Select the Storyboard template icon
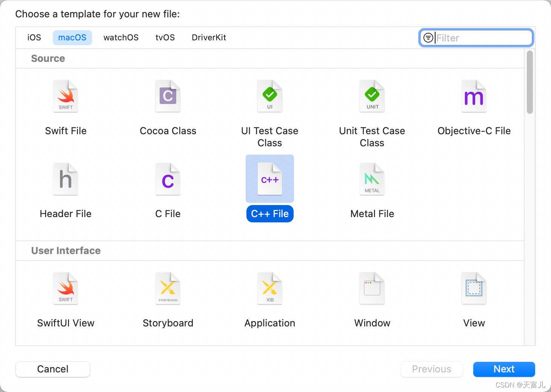 point(168,288)
